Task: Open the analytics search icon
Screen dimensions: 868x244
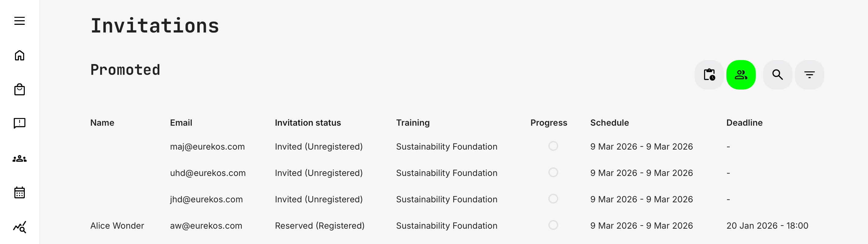Action: pos(20,227)
